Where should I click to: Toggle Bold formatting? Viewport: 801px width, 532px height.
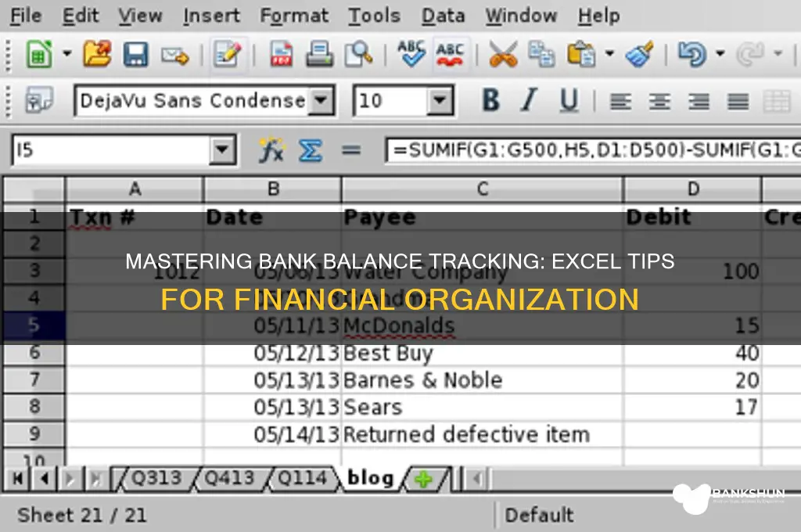point(491,100)
